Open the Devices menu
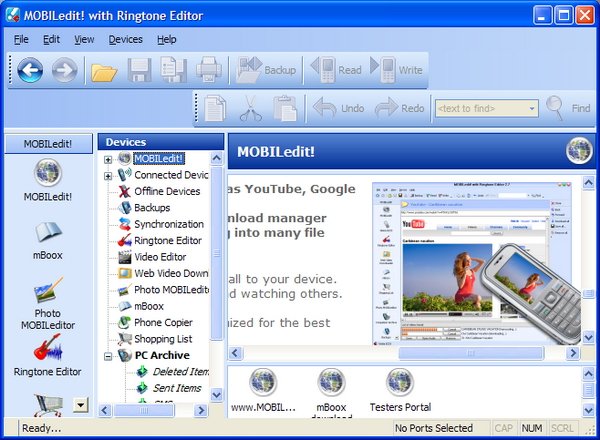 coord(126,39)
